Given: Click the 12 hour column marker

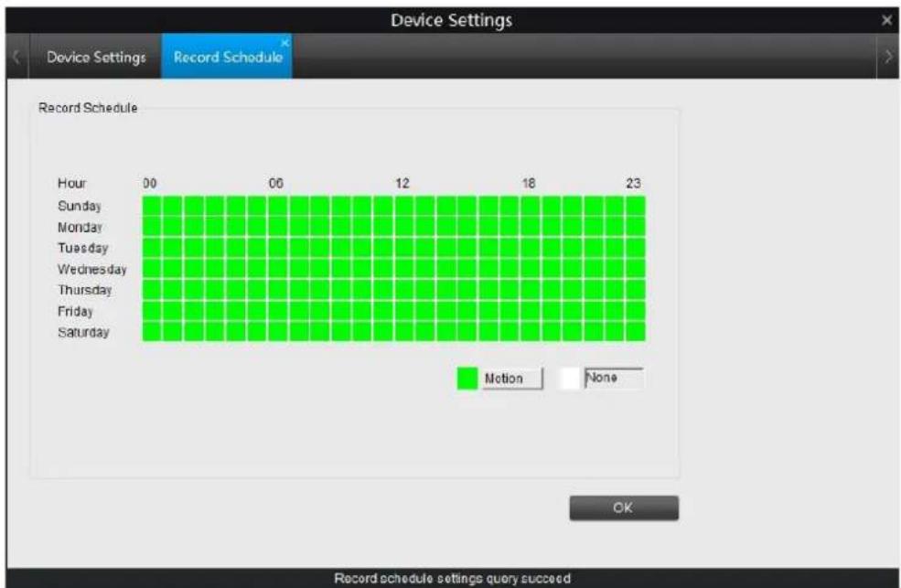Looking at the screenshot, I should (x=402, y=183).
